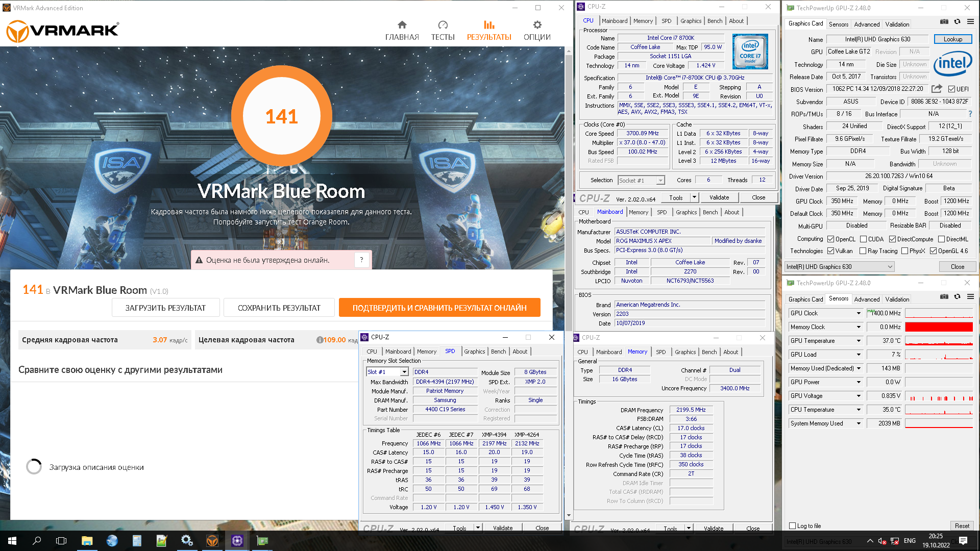Click the СОХРАНИТЬ РЕЗУЛЬТАТ button

(279, 308)
